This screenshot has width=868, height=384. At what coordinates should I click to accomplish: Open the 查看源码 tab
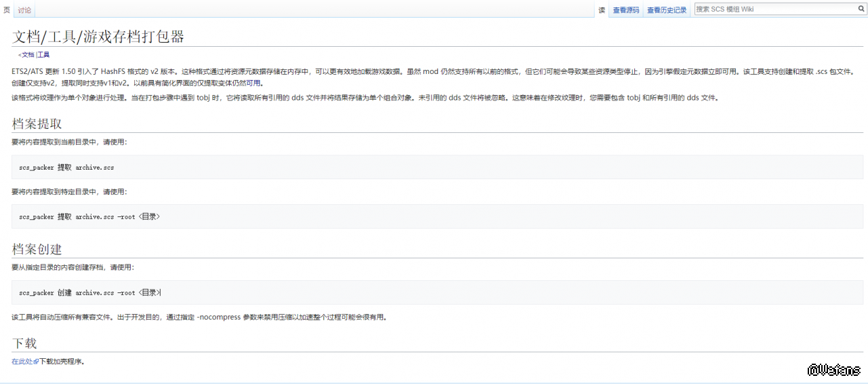pos(625,10)
